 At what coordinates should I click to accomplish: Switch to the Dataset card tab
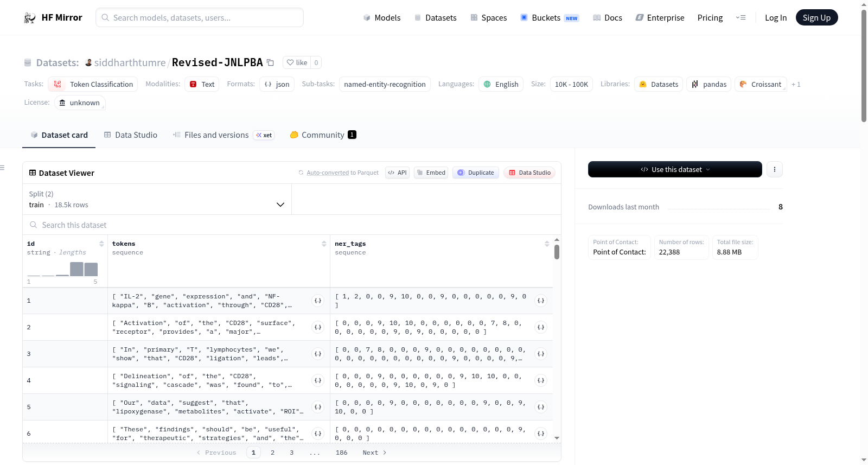point(59,135)
